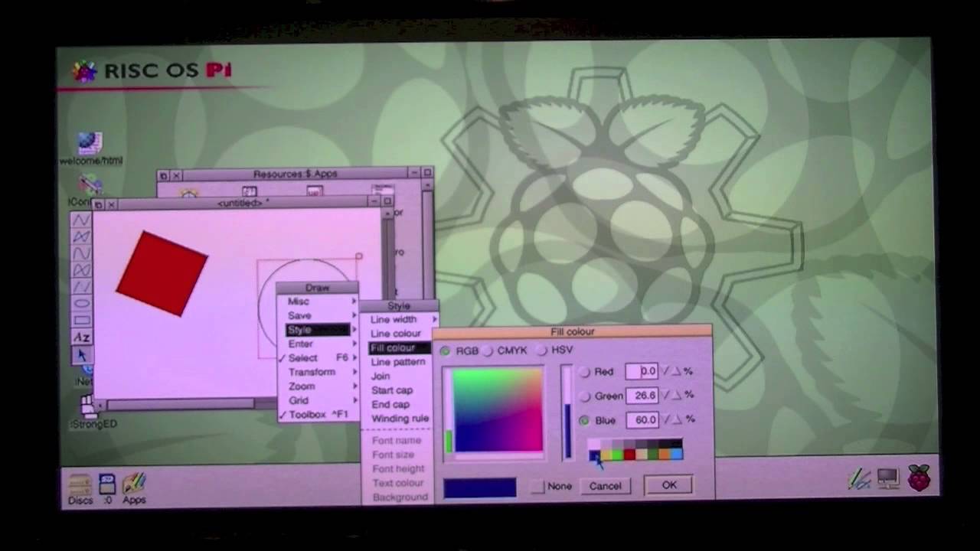Click in the Red percentage field
Screen dimensions: 980x551
pyautogui.click(x=642, y=371)
